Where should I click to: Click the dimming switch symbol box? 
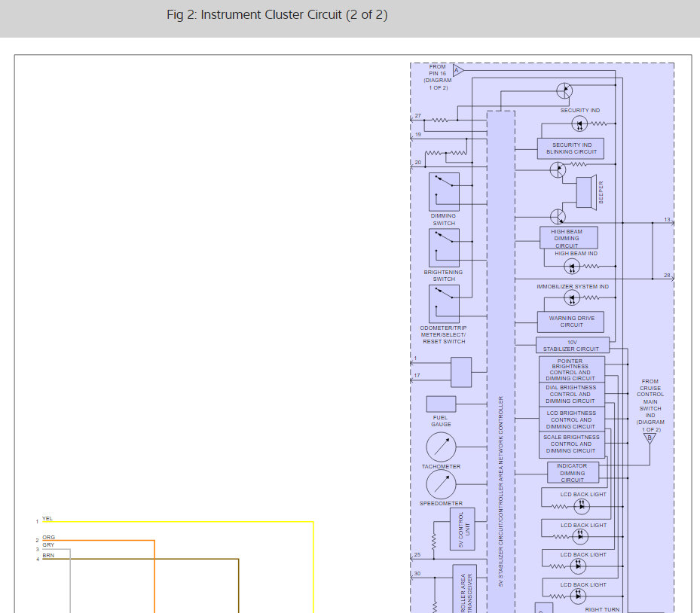click(x=445, y=192)
